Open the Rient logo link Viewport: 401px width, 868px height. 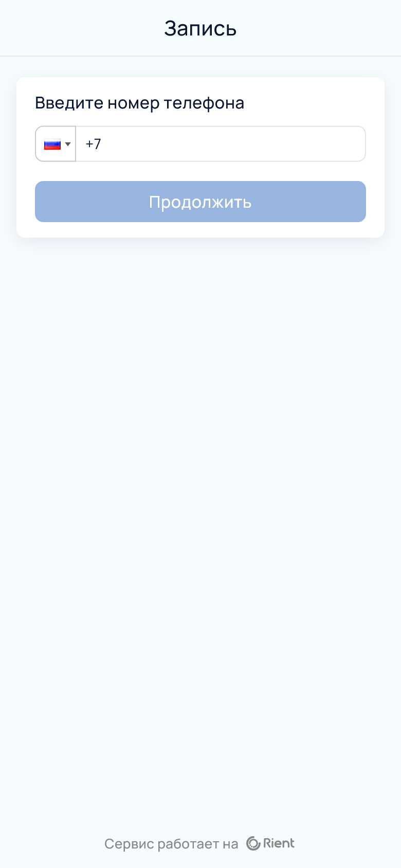(x=270, y=843)
